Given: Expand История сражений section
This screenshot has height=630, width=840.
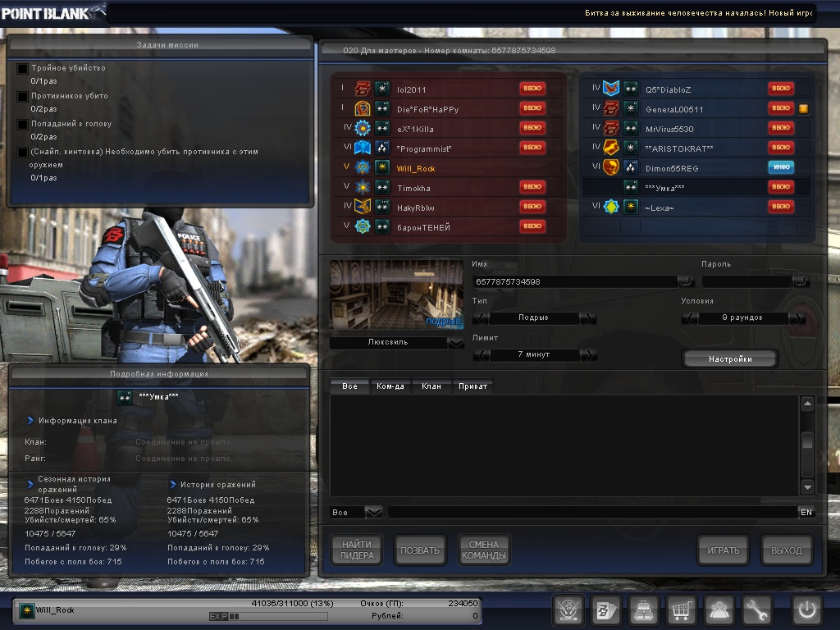Looking at the screenshot, I should [x=173, y=484].
